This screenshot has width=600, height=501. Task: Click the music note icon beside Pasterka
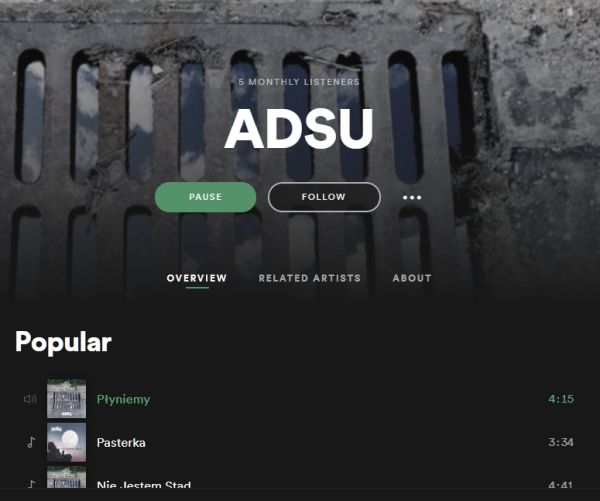click(x=31, y=442)
